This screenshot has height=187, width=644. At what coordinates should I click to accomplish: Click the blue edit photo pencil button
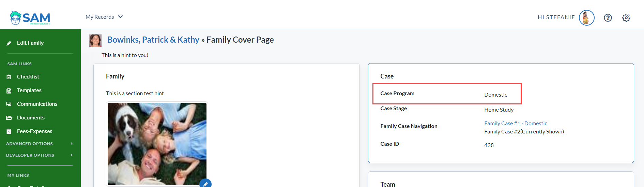tap(205, 184)
